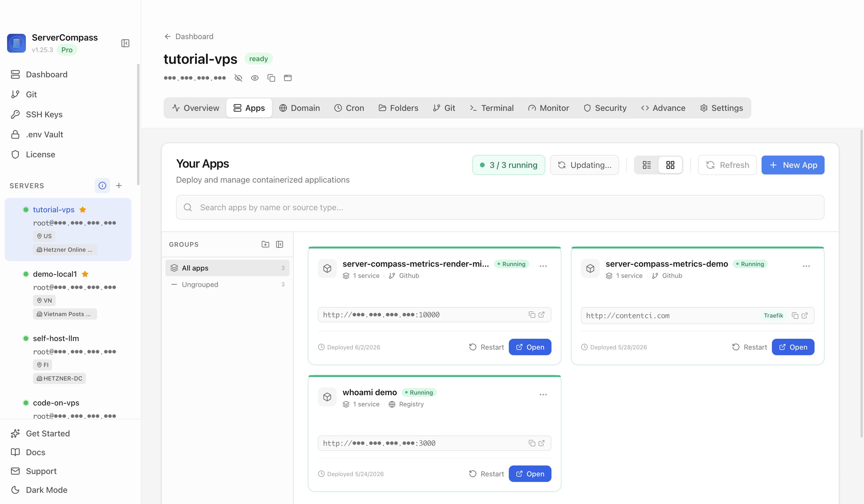Copy the contentci.com URL

(795, 316)
